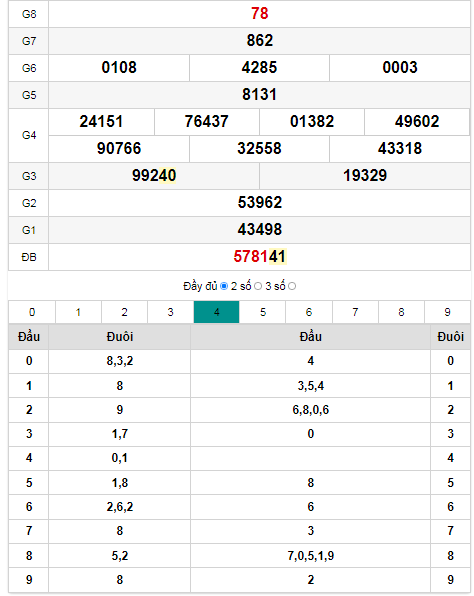474x596 pixels.
Task: Switch to digit tab 9
Action: pos(447,312)
